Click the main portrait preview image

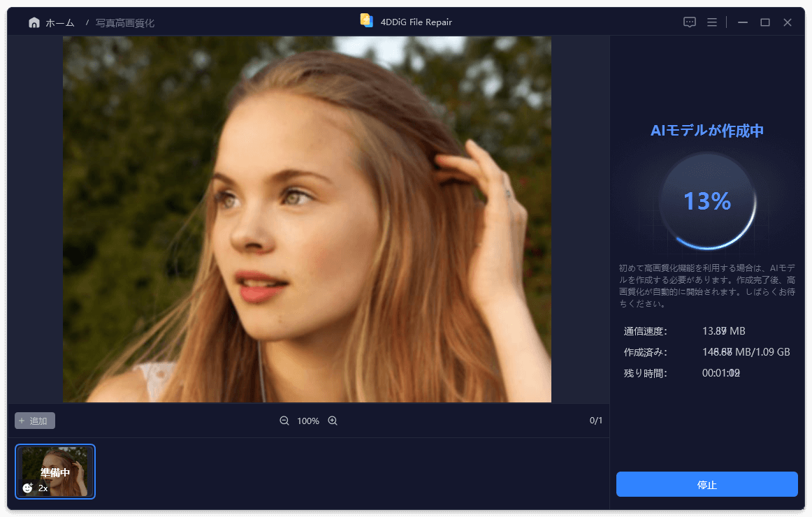coord(307,219)
